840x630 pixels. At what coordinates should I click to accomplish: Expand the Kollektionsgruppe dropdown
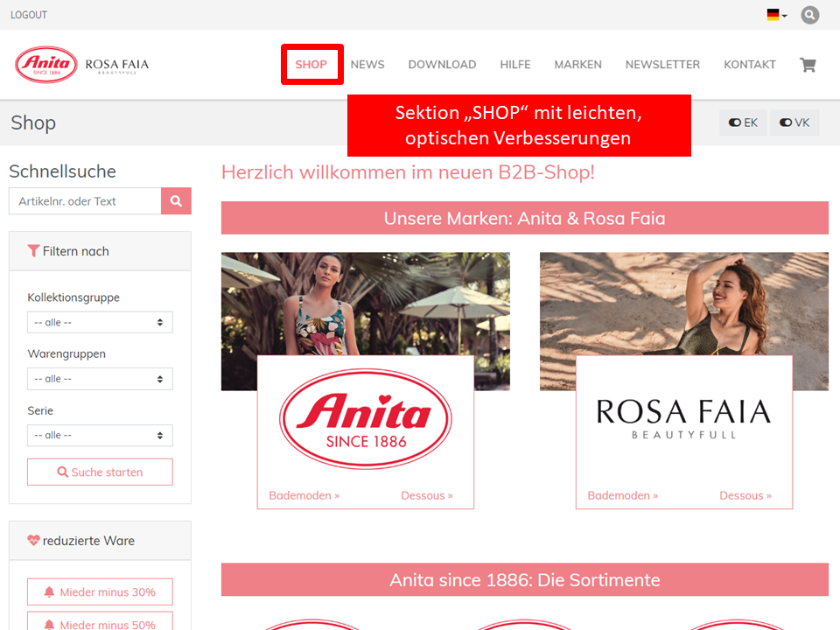coord(100,322)
